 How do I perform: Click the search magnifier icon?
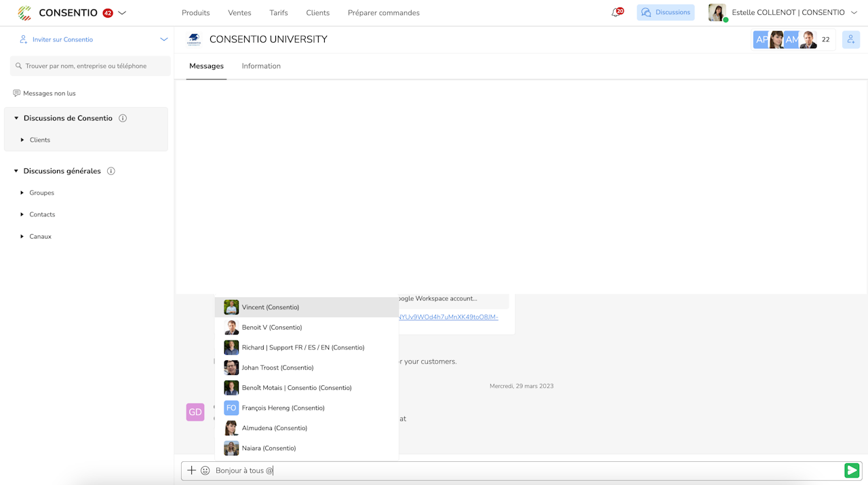coord(18,66)
